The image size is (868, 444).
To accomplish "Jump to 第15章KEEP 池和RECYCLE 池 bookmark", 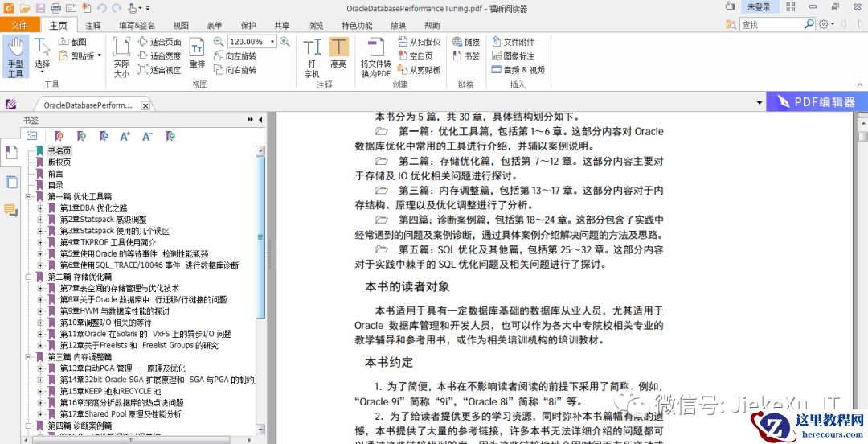I will (x=110, y=392).
